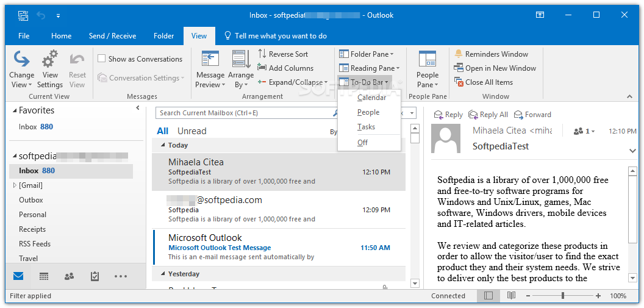Switch to the Folder tab

pos(164,36)
